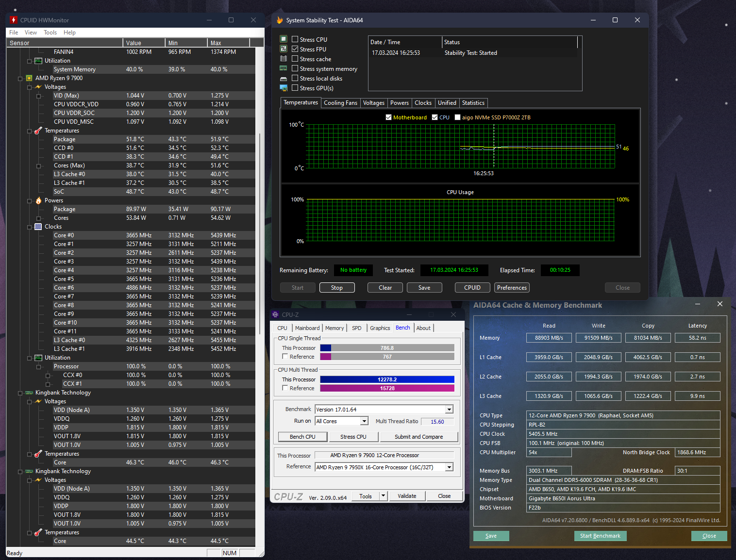The image size is (736, 560).
Task: Click second Kingbank Technology memory module icon
Action: click(29, 471)
